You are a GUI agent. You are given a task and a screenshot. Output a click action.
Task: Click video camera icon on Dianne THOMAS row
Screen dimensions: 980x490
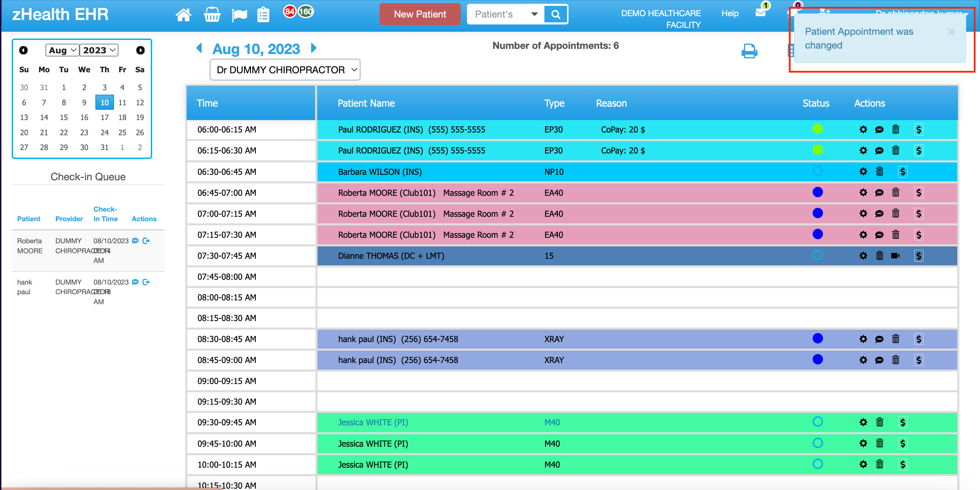pyautogui.click(x=895, y=256)
